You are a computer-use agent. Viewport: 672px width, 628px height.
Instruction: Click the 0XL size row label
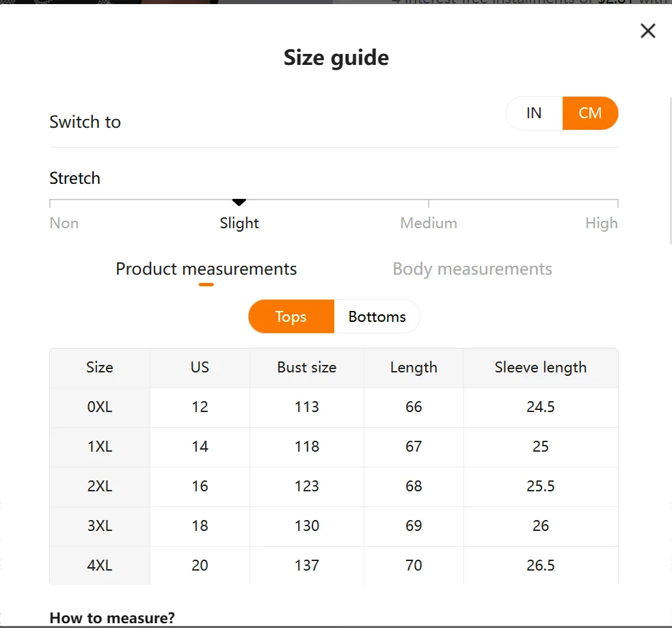point(100,407)
